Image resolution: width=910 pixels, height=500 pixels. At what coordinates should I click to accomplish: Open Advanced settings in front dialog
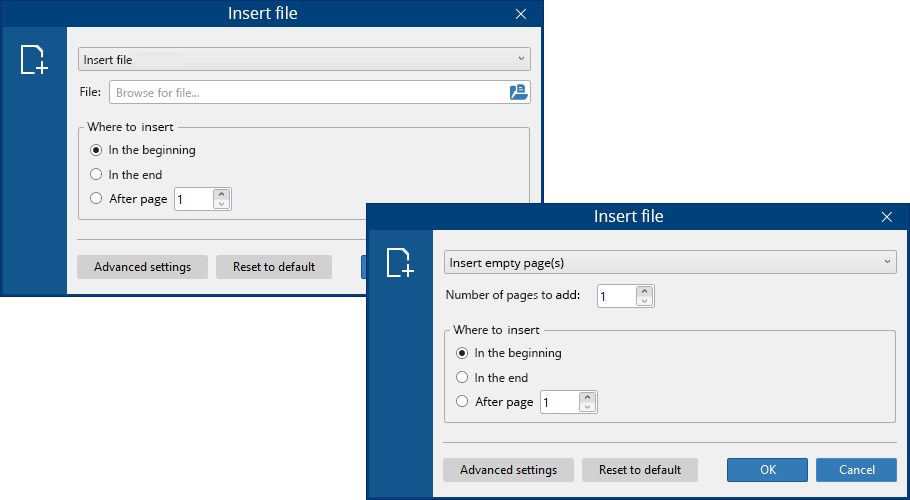[x=508, y=470]
